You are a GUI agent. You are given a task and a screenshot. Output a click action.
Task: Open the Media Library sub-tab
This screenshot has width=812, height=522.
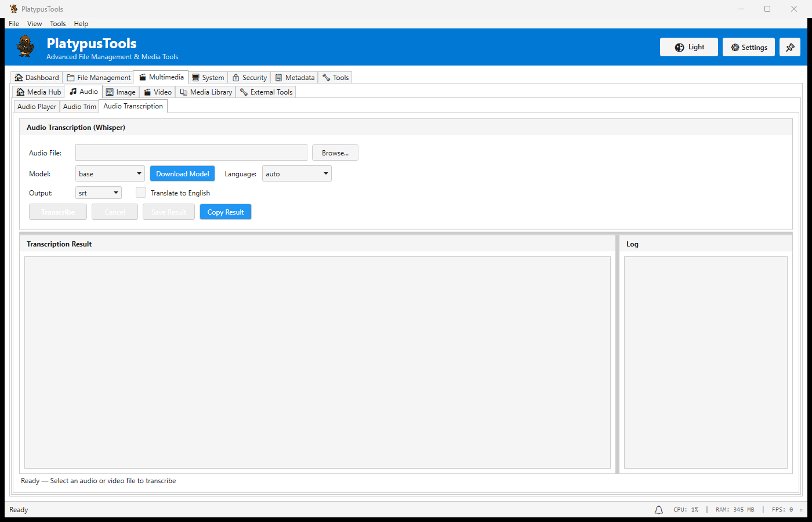tap(206, 92)
